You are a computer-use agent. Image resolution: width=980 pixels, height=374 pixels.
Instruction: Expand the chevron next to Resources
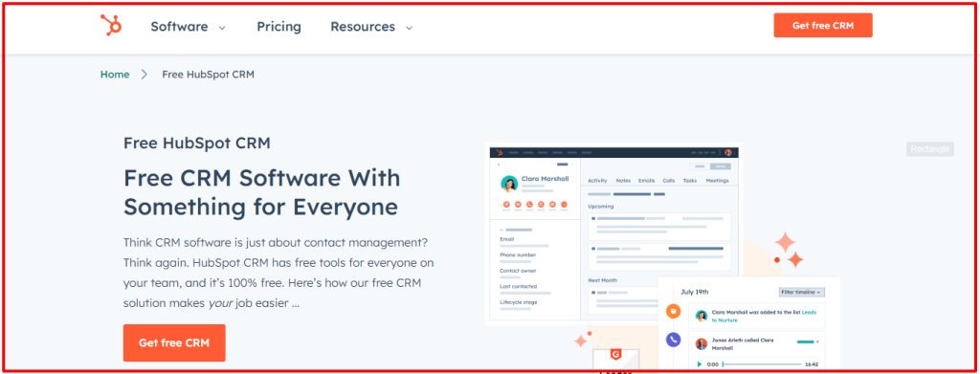click(410, 28)
